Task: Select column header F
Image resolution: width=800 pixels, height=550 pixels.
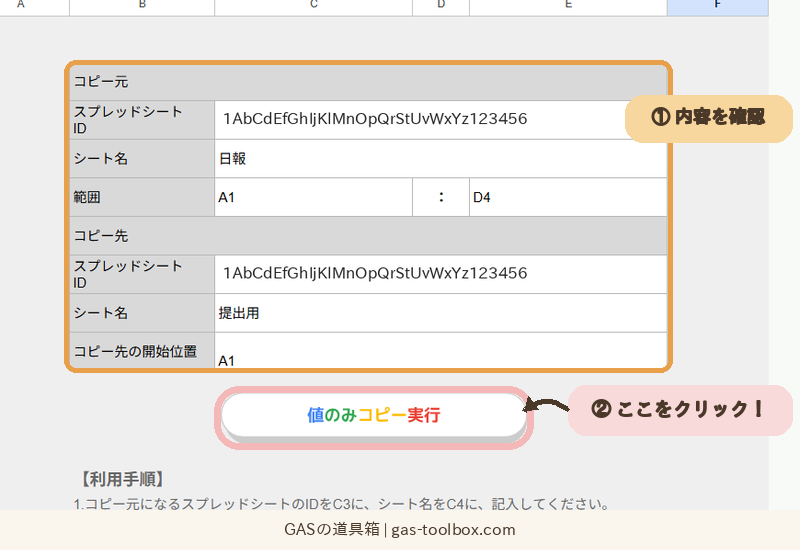Action: point(717,7)
